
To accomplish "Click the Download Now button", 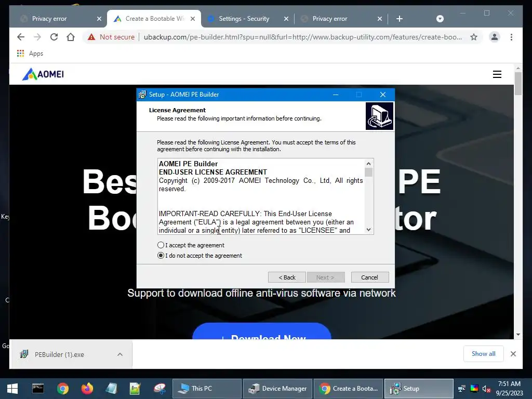I will pos(262,331).
